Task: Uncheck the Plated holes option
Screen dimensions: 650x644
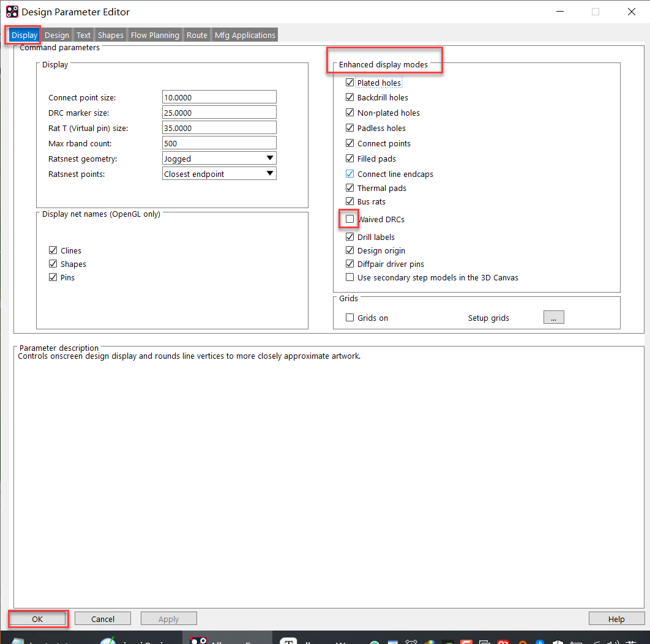Action: [x=349, y=83]
